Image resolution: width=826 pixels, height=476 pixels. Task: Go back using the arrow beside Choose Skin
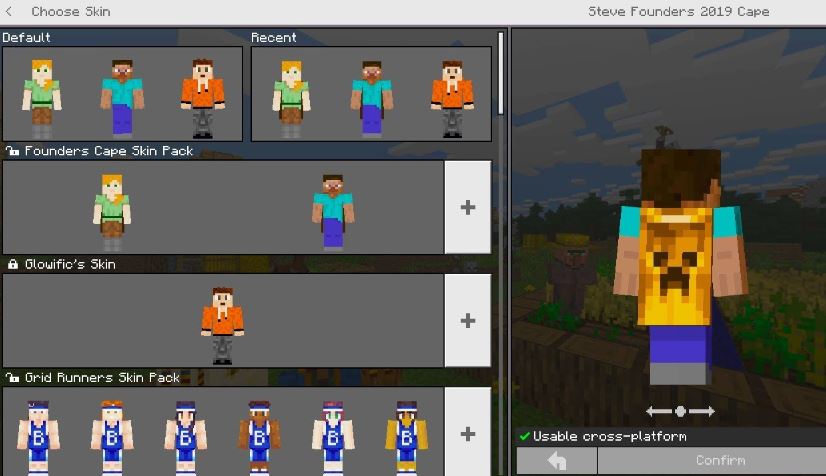click(x=9, y=11)
